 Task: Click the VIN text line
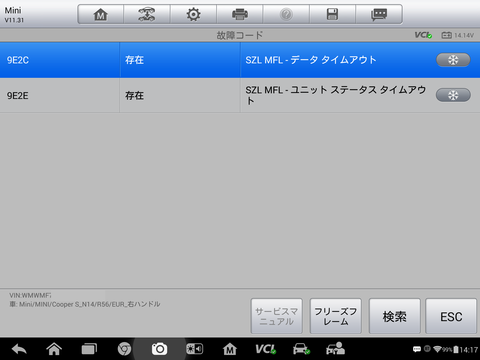tap(30, 295)
